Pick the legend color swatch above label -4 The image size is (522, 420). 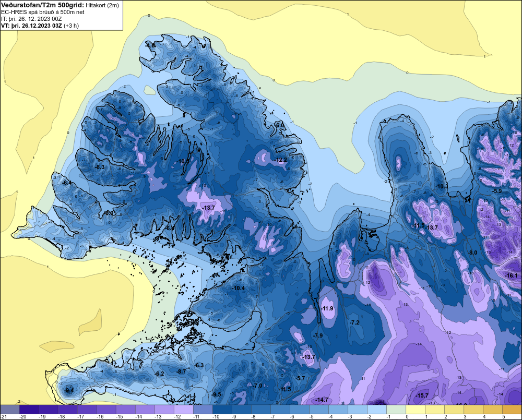(x=338, y=409)
